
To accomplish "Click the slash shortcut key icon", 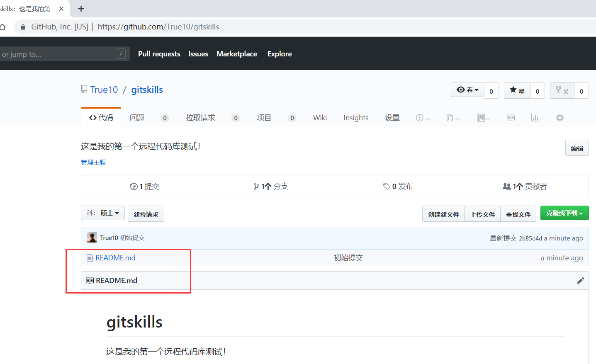I will pos(121,54).
